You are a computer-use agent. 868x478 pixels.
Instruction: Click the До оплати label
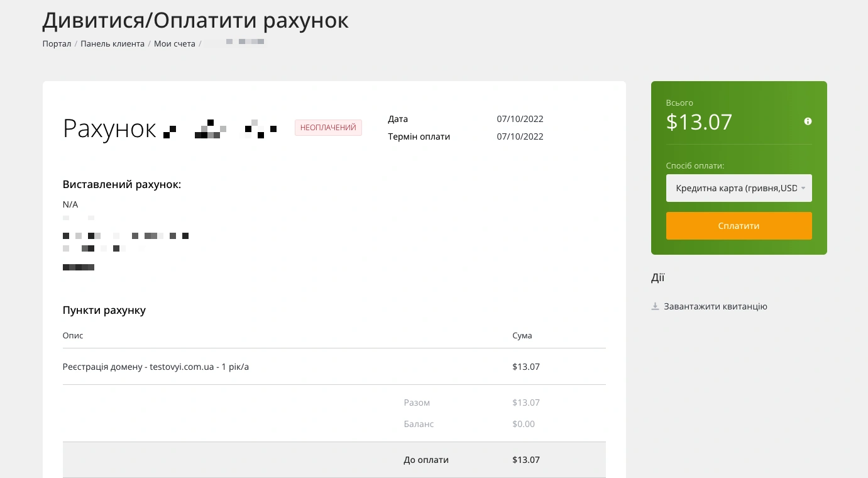click(x=426, y=460)
